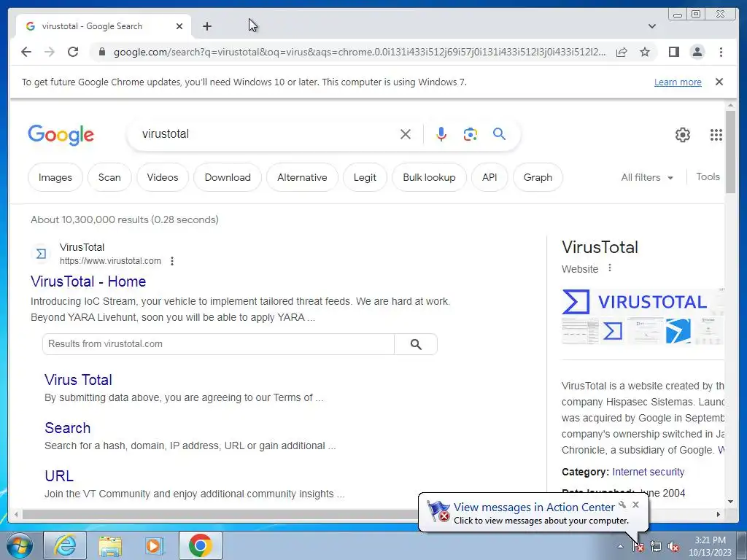Viewport: 747px width, 560px height.
Task: Click the browser forward arrow
Action: click(50, 52)
